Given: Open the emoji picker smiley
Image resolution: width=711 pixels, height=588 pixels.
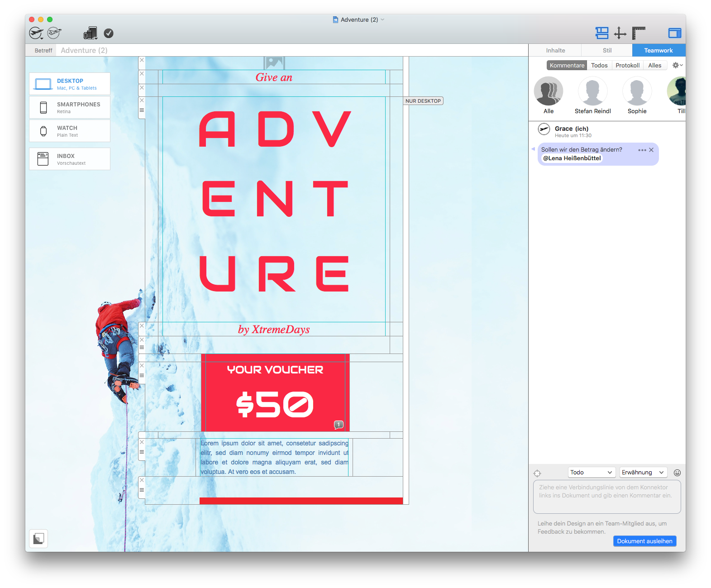Looking at the screenshot, I should pyautogui.click(x=677, y=473).
